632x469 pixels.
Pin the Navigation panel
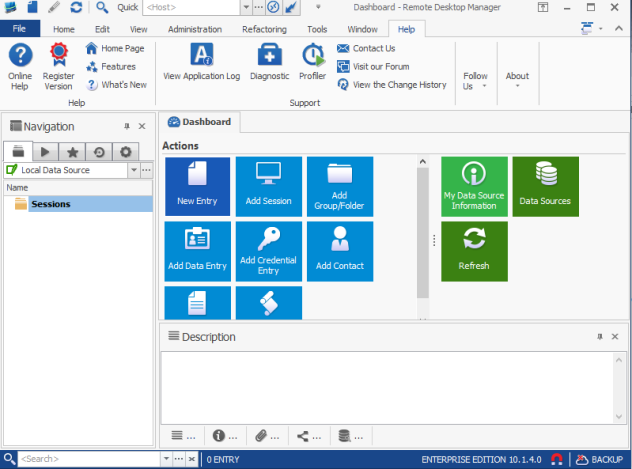click(127, 126)
